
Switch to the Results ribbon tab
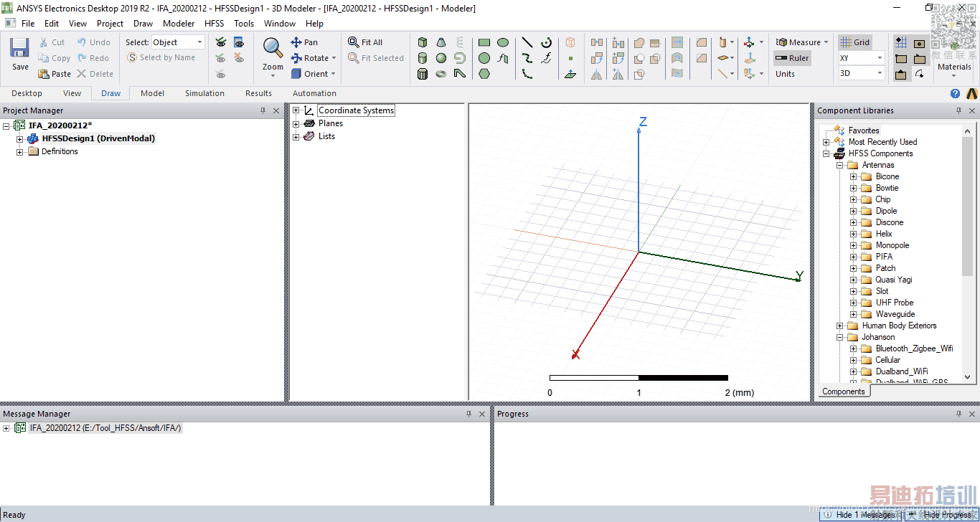(x=258, y=93)
